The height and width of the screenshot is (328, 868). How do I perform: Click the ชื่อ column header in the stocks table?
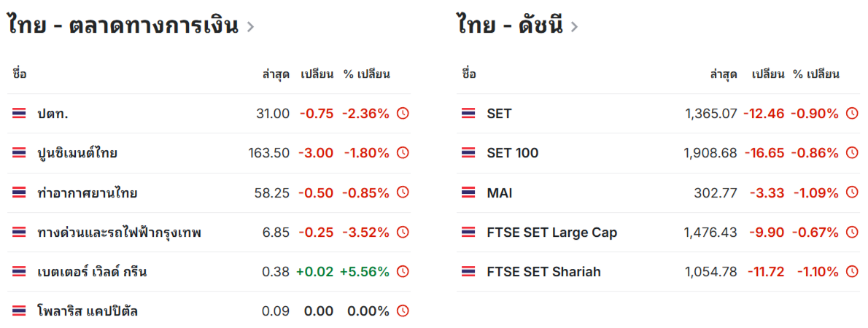click(20, 74)
